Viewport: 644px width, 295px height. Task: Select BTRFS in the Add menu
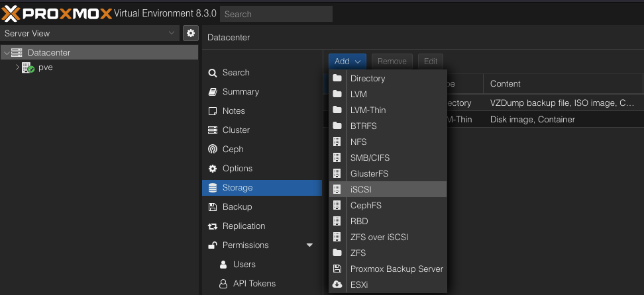click(x=388, y=126)
